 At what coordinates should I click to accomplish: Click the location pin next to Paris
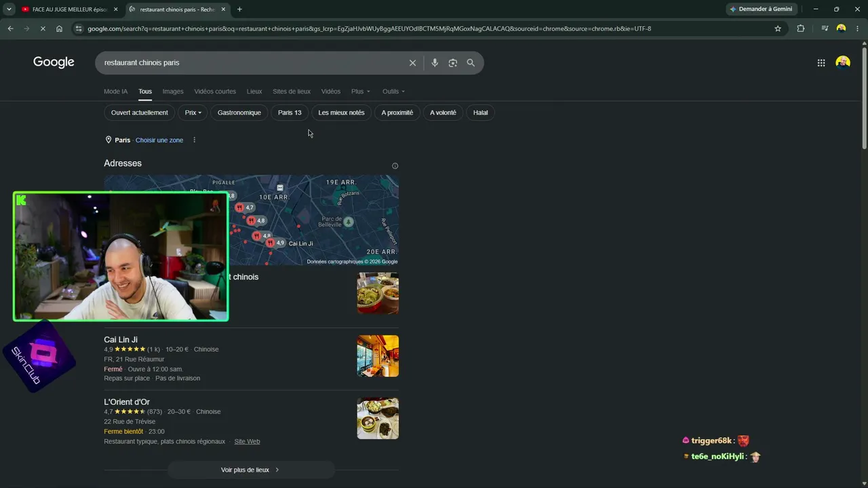pyautogui.click(x=108, y=140)
